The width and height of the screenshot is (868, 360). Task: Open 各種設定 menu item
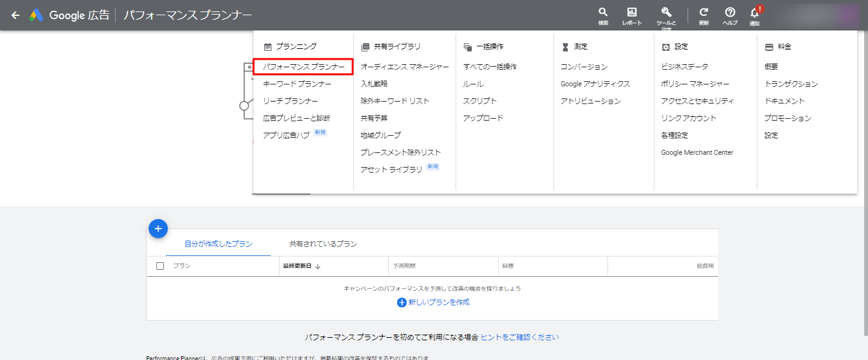(675, 135)
